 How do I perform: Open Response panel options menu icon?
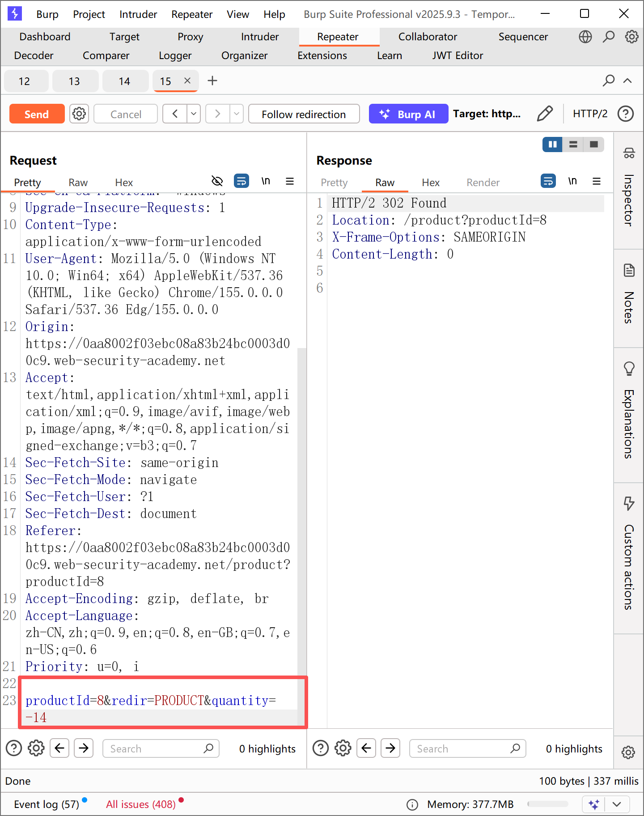[597, 181]
